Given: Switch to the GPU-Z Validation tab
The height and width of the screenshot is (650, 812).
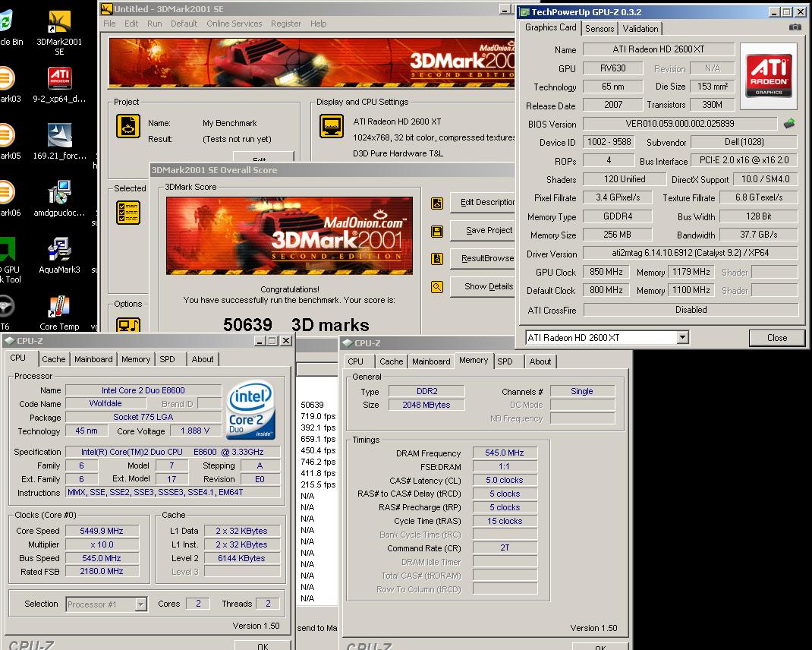Looking at the screenshot, I should pyautogui.click(x=640, y=29).
